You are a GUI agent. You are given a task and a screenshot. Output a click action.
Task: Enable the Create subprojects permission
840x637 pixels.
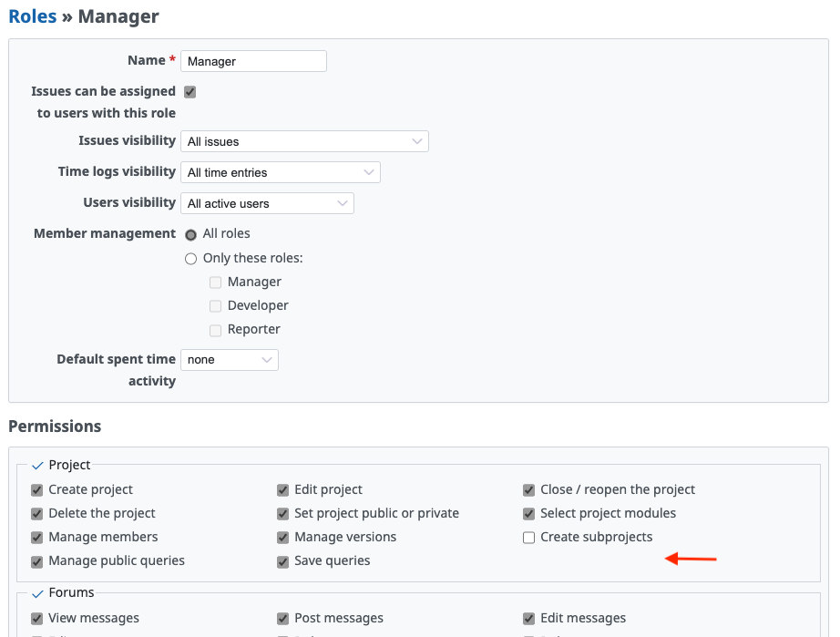point(528,538)
